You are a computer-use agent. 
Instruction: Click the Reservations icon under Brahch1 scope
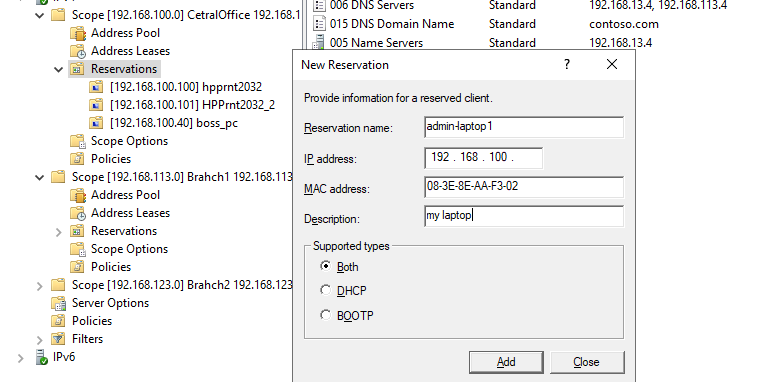click(x=77, y=231)
